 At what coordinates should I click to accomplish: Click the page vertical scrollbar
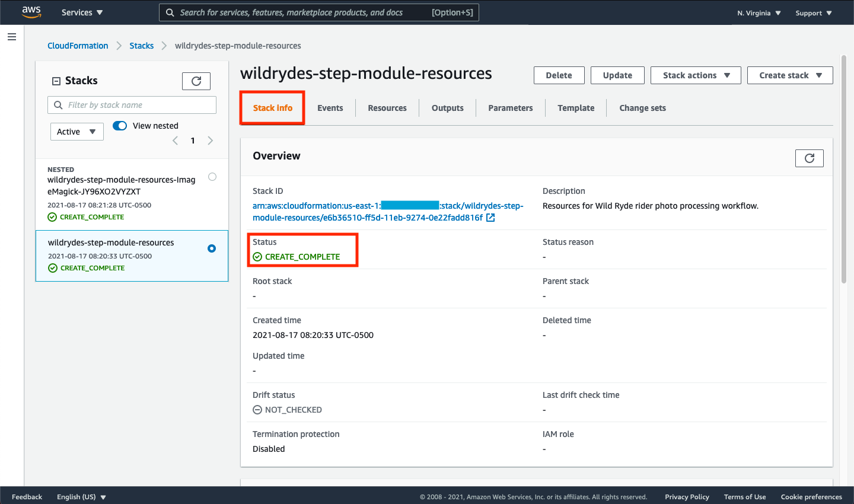click(844, 169)
